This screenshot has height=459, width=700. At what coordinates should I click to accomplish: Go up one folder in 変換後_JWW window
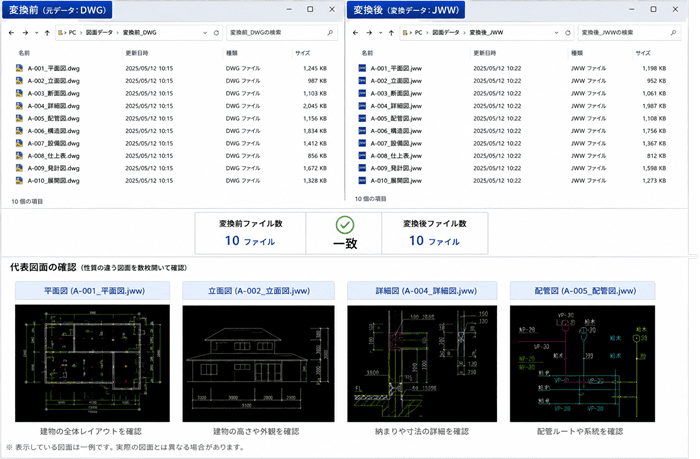(391, 33)
